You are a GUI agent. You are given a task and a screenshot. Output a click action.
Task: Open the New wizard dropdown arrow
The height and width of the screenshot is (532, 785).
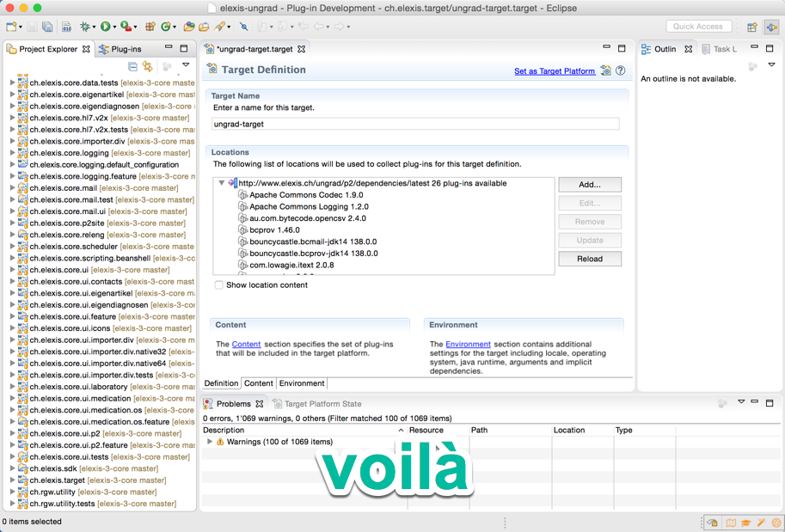21,27
